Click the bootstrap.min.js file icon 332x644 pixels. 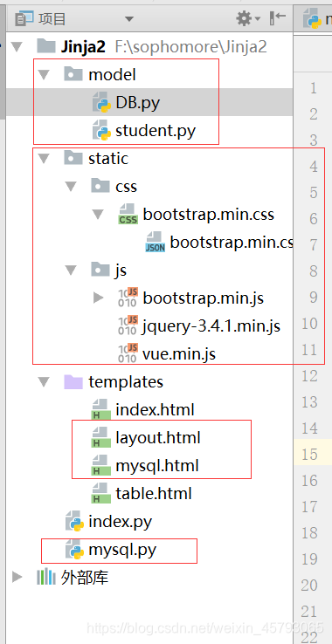(x=128, y=298)
